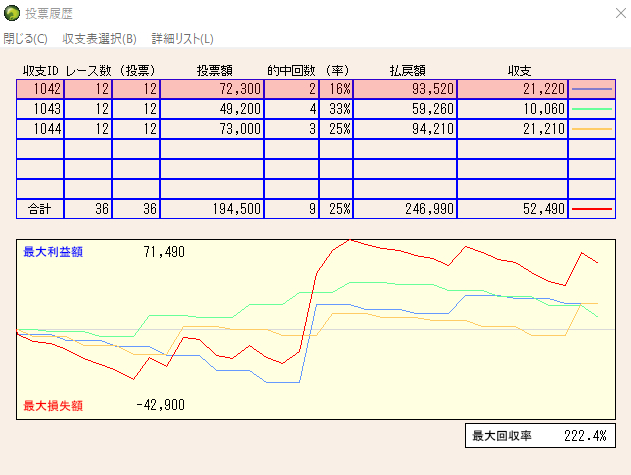
Task: Click the 投票額 column header
Action: (x=214, y=71)
